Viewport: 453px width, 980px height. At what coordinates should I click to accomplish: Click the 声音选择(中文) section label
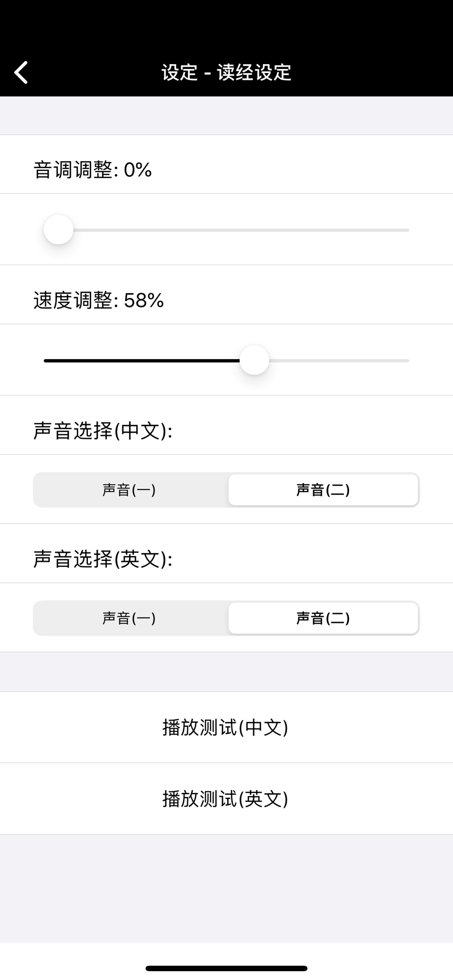click(x=103, y=431)
